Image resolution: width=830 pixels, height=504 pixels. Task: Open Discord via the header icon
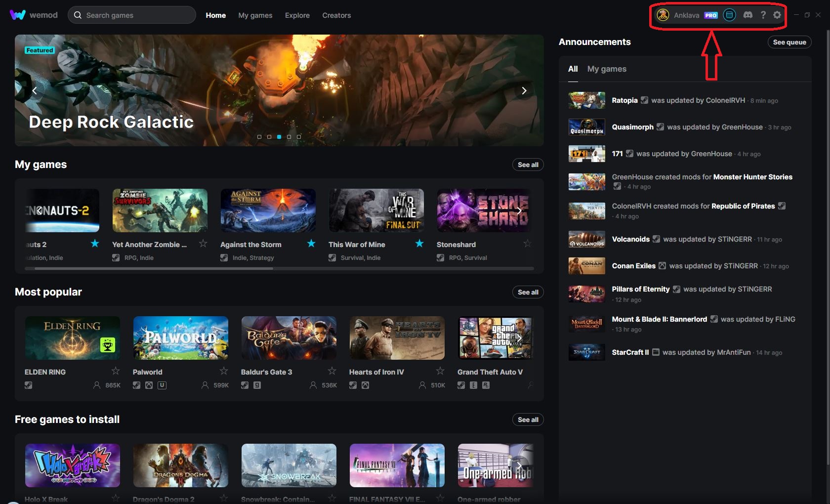[x=748, y=15]
